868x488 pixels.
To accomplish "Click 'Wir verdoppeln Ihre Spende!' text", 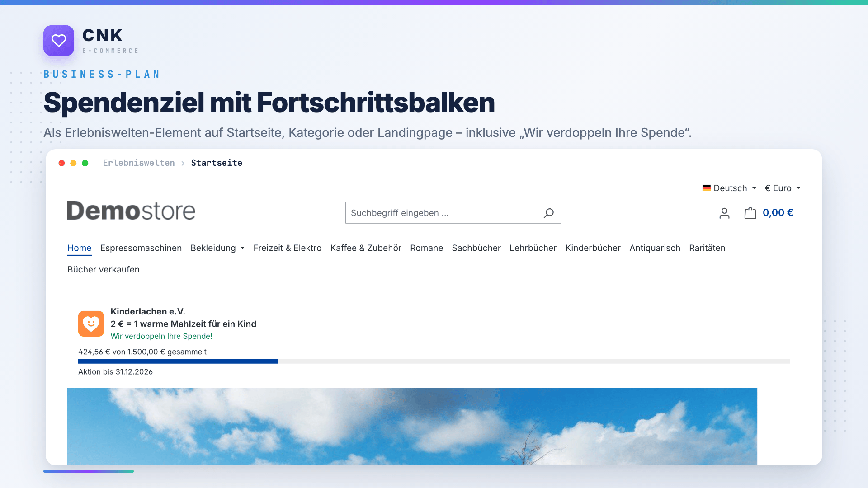I will coord(161,336).
